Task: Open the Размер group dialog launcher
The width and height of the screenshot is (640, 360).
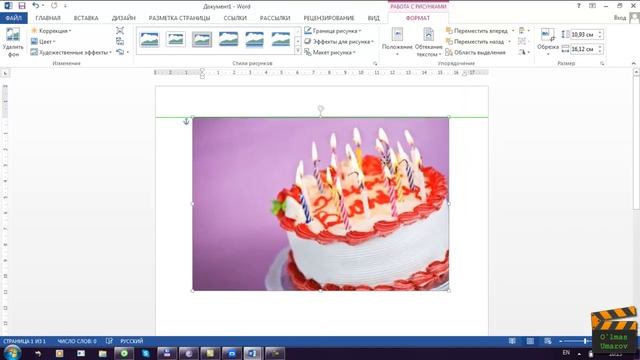Action: [602, 64]
